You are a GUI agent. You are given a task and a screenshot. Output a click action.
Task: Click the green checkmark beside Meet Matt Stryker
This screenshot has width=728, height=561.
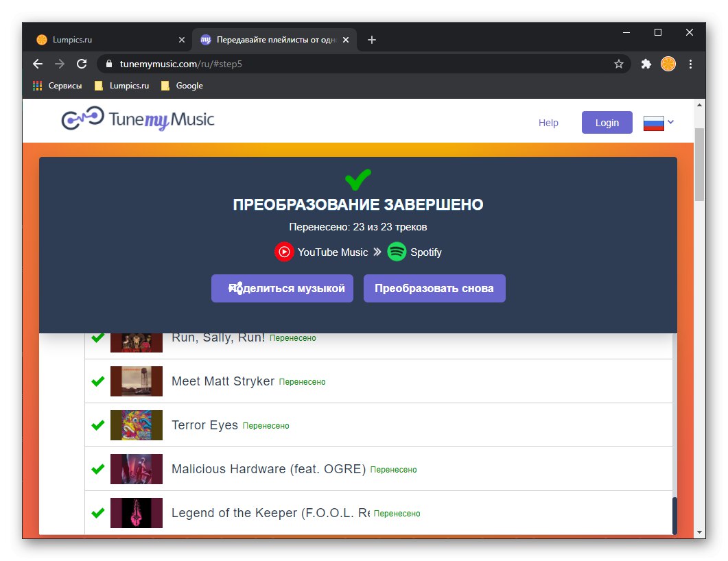coord(98,381)
